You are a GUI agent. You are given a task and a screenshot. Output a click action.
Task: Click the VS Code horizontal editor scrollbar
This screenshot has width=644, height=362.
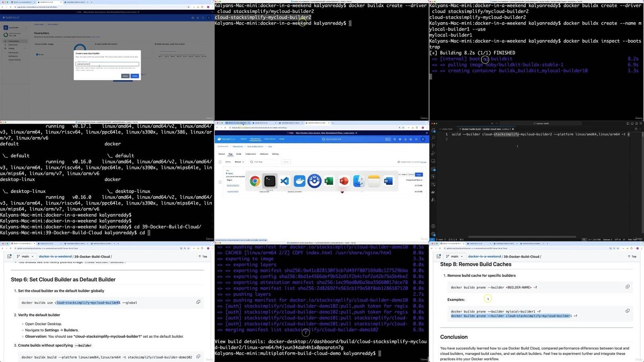[521, 237]
